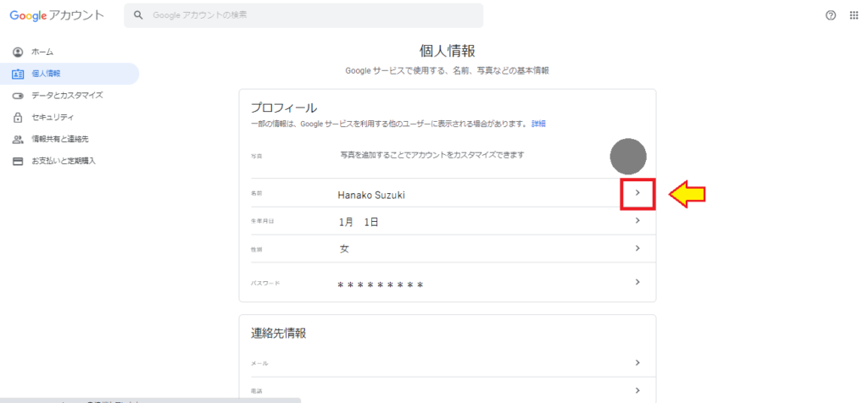
Task: Click the 詳細 link in profile
Action: tap(538, 124)
